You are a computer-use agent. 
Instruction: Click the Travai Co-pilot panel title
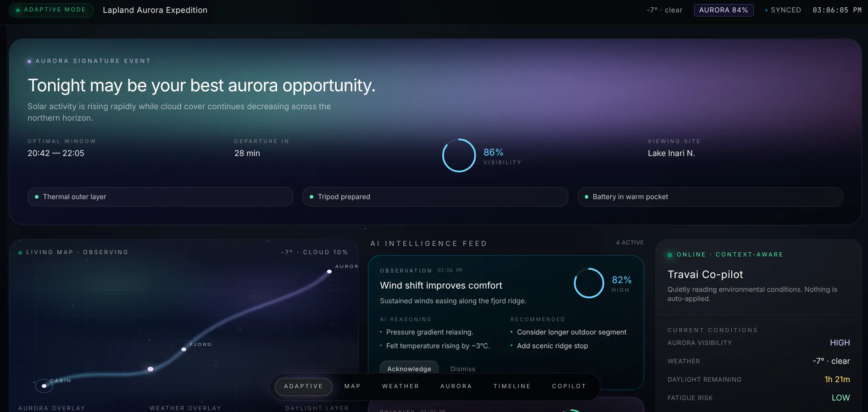705,274
